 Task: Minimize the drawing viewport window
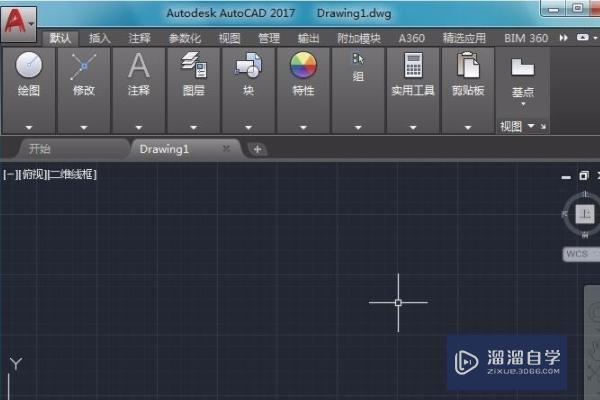pos(566,176)
